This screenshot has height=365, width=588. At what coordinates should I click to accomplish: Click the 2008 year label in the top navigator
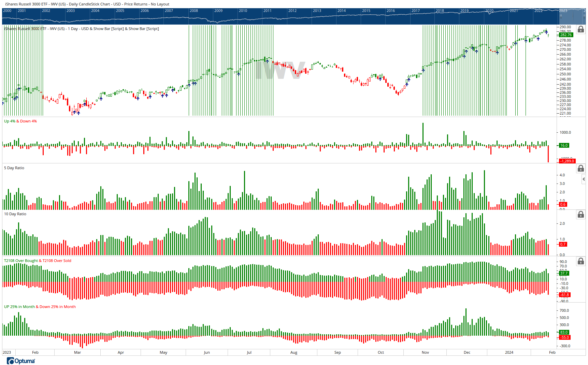(x=194, y=11)
